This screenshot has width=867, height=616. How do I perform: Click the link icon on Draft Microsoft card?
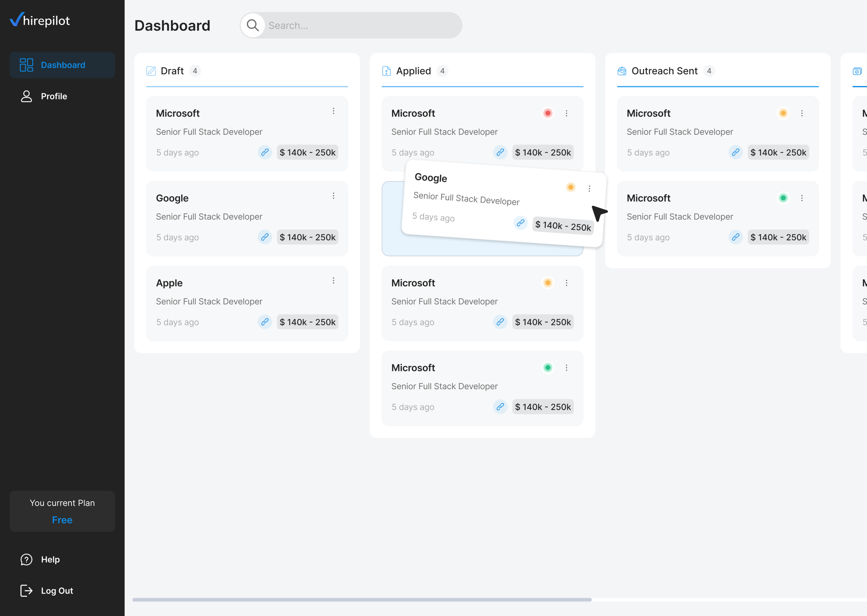pos(265,152)
